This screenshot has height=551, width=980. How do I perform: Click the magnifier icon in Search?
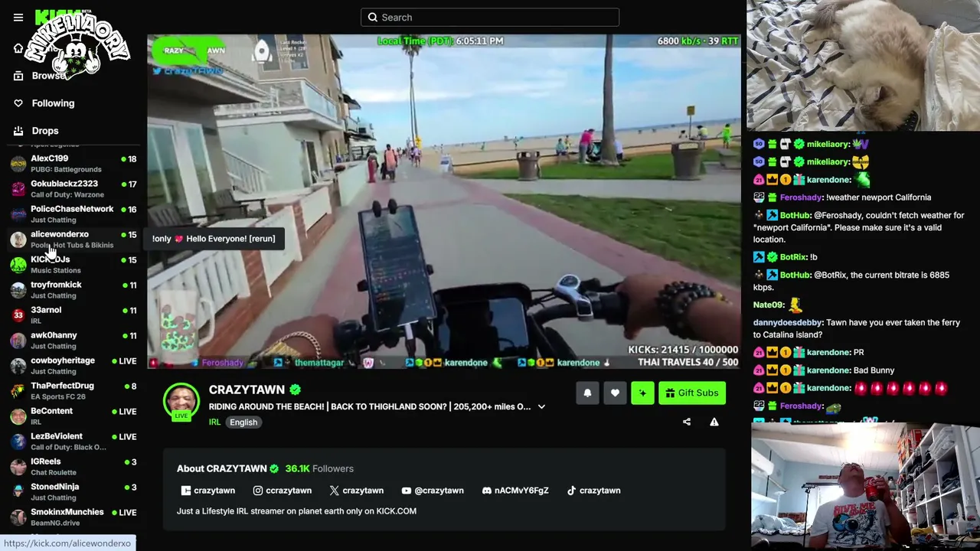click(373, 18)
